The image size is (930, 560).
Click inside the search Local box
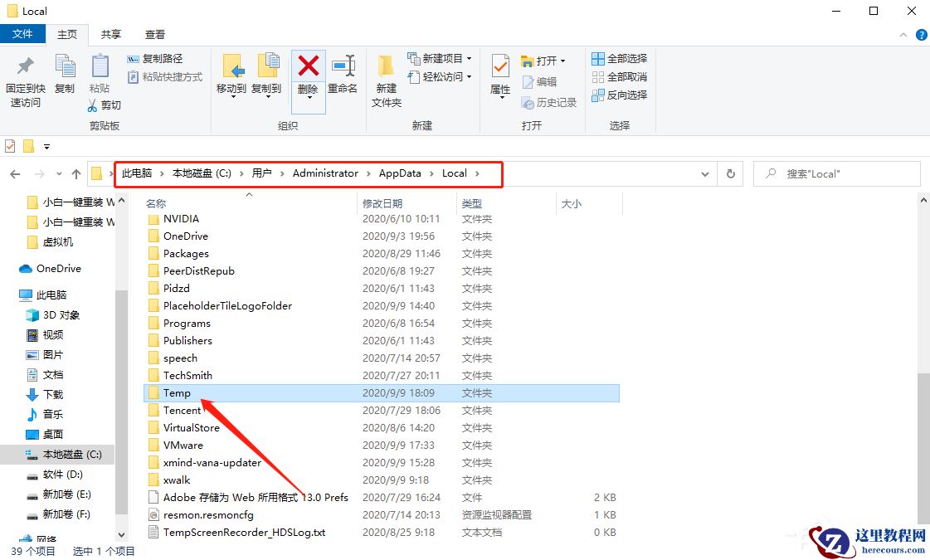coord(838,173)
